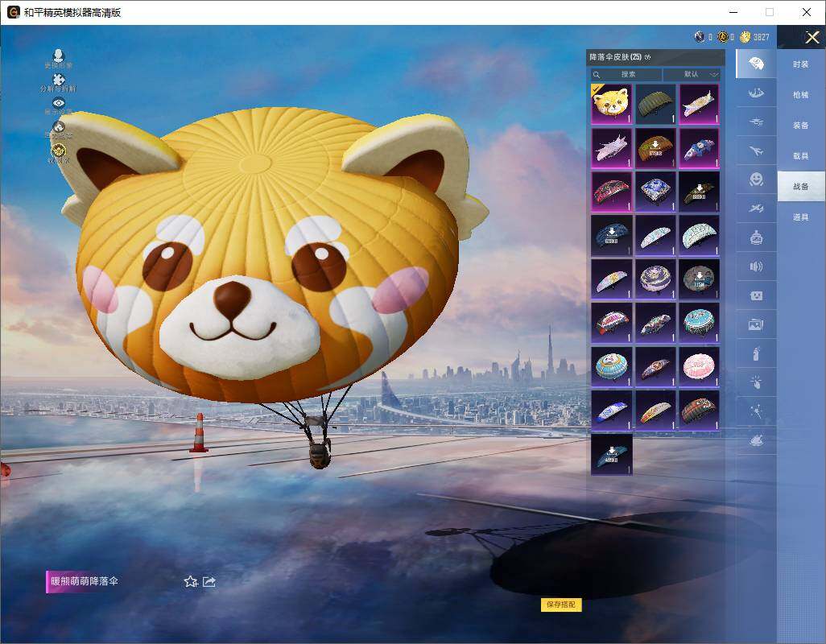Switch to the 载具 tab
This screenshot has height=644, width=826.
click(x=801, y=156)
